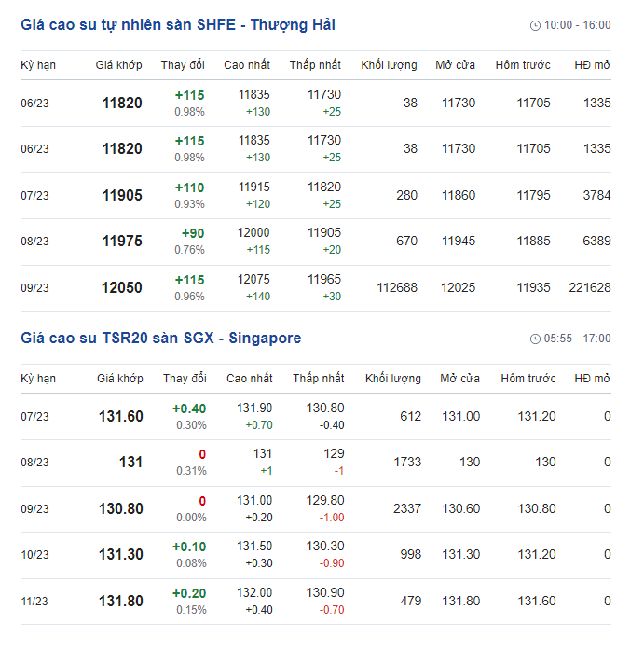Click SHFE 07/23 highest price 11915
The height and width of the screenshot is (651, 644).
pyautogui.click(x=253, y=187)
